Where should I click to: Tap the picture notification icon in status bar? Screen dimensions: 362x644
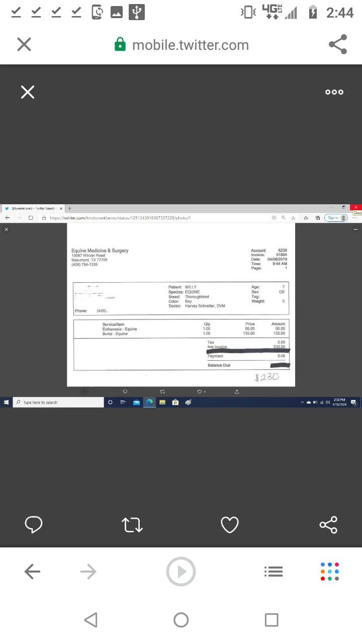(x=117, y=13)
